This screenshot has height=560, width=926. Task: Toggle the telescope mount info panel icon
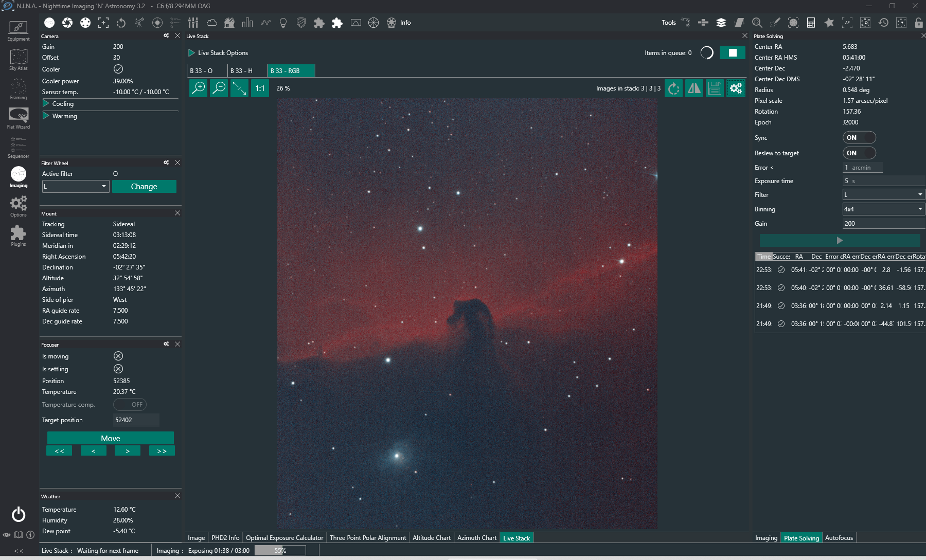[139, 23]
